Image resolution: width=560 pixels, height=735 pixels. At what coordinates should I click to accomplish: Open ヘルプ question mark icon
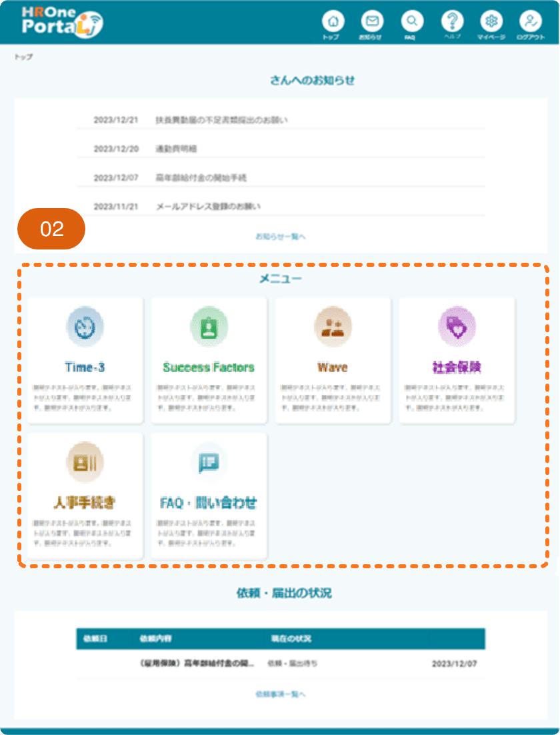452,21
